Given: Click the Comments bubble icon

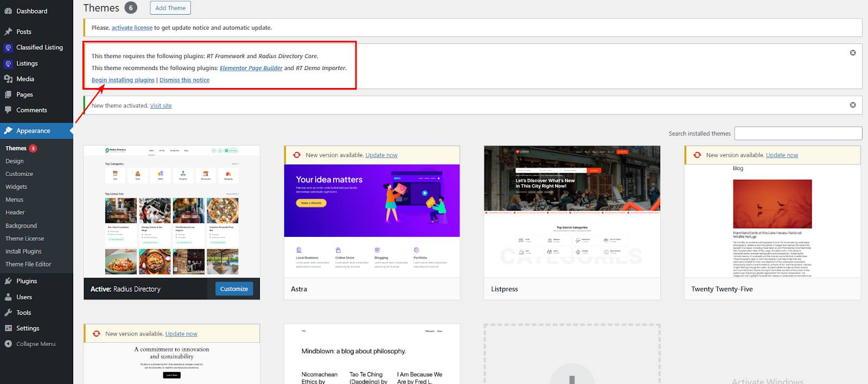Looking at the screenshot, I should tap(8, 110).
